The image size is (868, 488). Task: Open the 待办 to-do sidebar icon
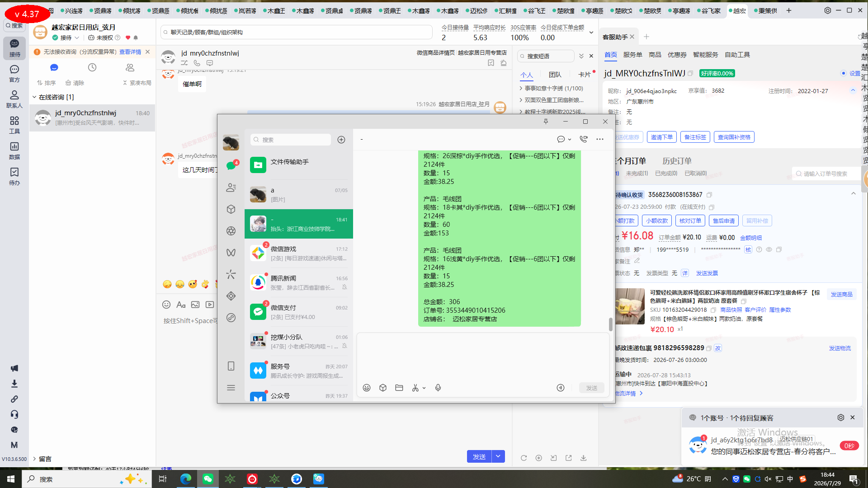point(14,176)
